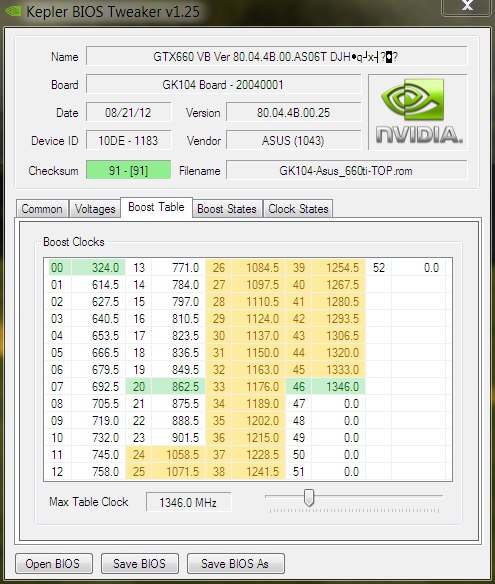Click the Filename field GK104-Asus_660ti-TOP.rom
495x584 pixels.
point(346,170)
